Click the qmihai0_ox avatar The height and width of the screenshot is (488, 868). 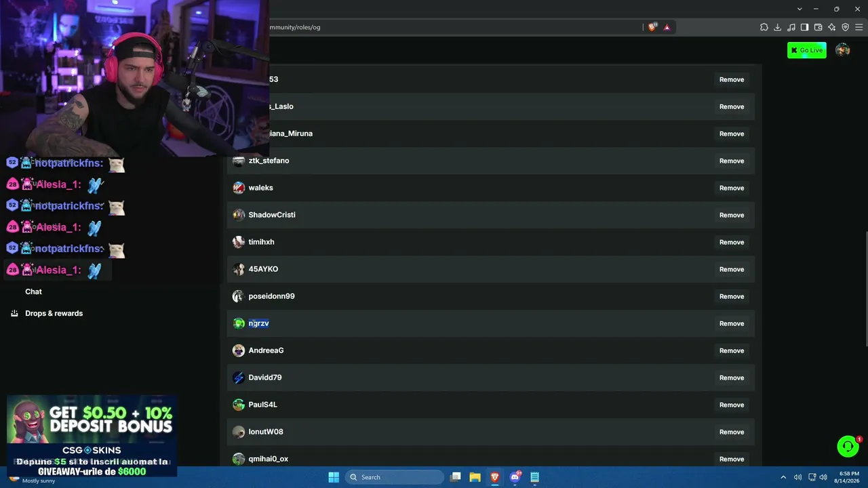pos(239,459)
